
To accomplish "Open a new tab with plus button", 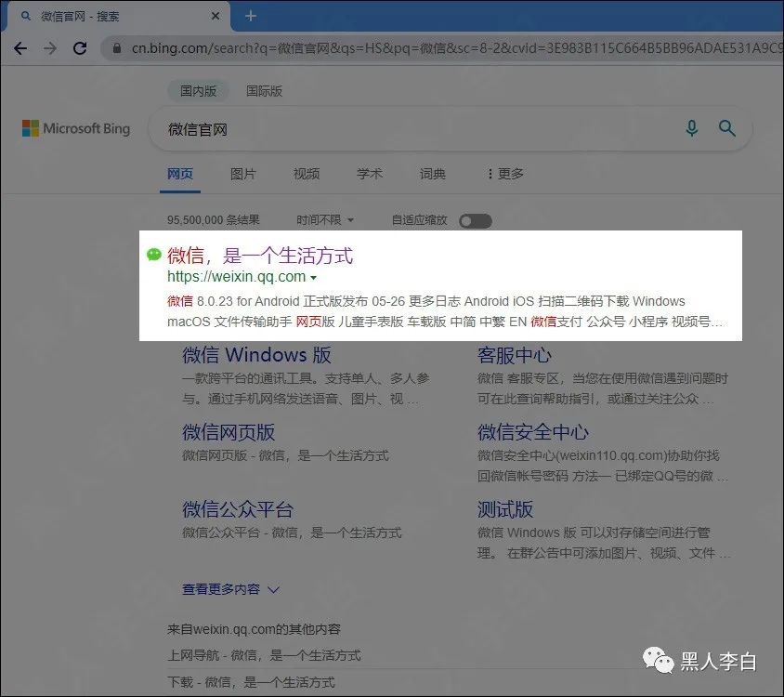I will [x=251, y=16].
